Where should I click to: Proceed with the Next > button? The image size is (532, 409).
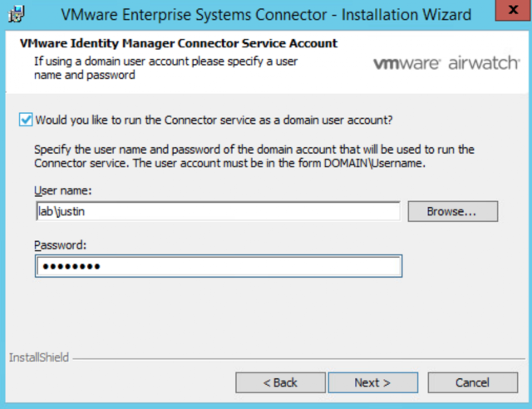(373, 382)
